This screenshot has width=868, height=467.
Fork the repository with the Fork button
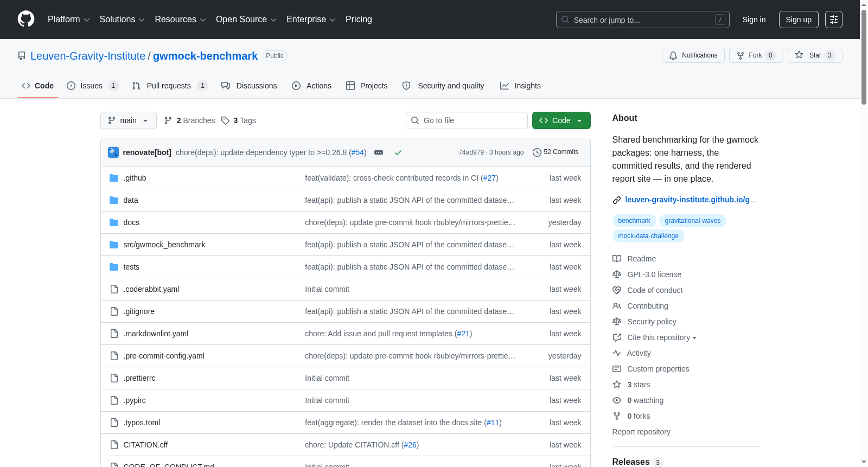756,55
